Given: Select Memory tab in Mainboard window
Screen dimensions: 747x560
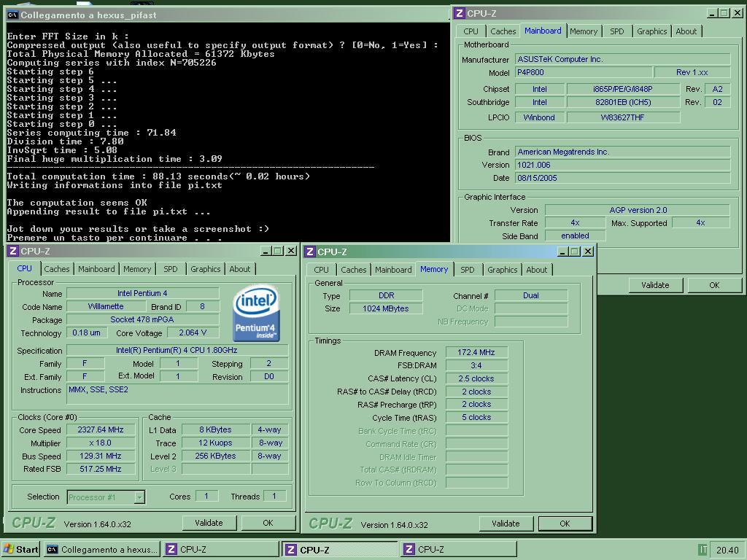Looking at the screenshot, I should [584, 31].
